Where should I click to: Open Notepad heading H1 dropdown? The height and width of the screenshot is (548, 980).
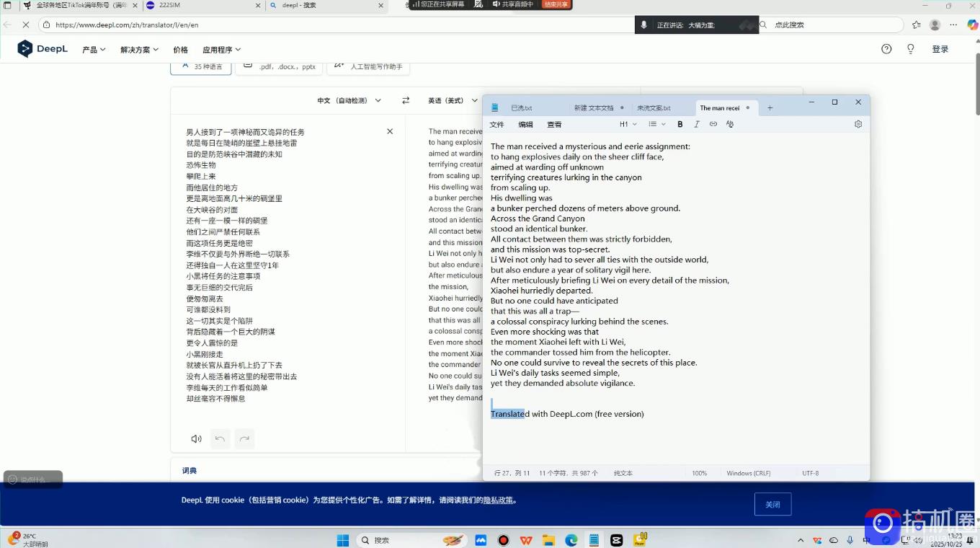point(628,124)
